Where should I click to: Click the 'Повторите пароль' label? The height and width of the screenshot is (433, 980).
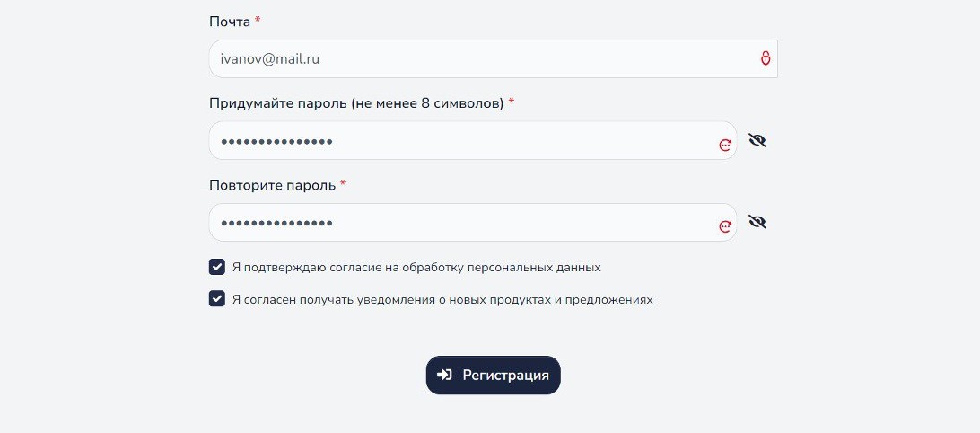(x=273, y=185)
